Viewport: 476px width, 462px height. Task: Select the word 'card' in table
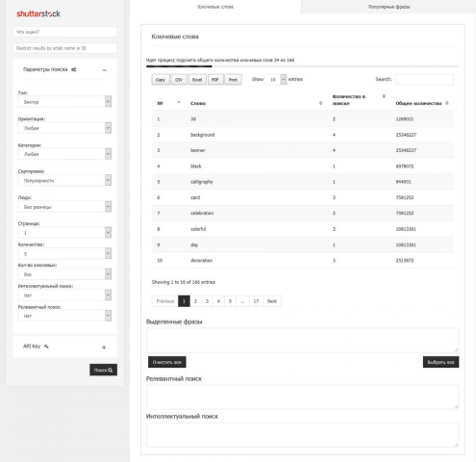(x=195, y=197)
